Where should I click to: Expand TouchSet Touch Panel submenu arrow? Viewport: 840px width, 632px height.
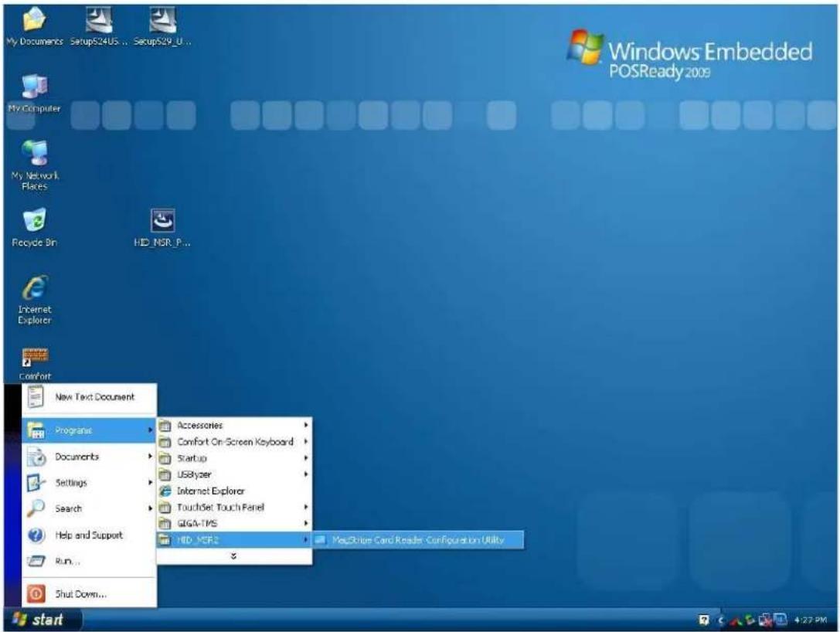point(306,507)
